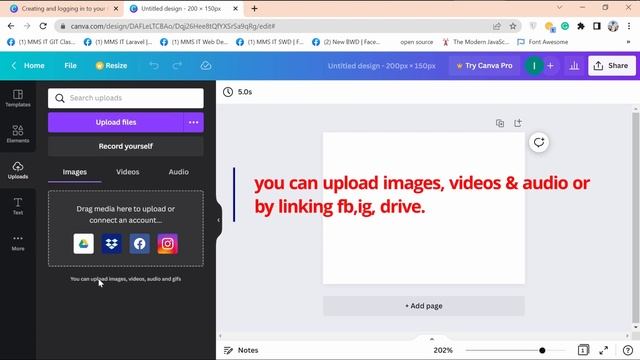This screenshot has width=640, height=360.
Task: Click the Share button
Action: (x=611, y=65)
